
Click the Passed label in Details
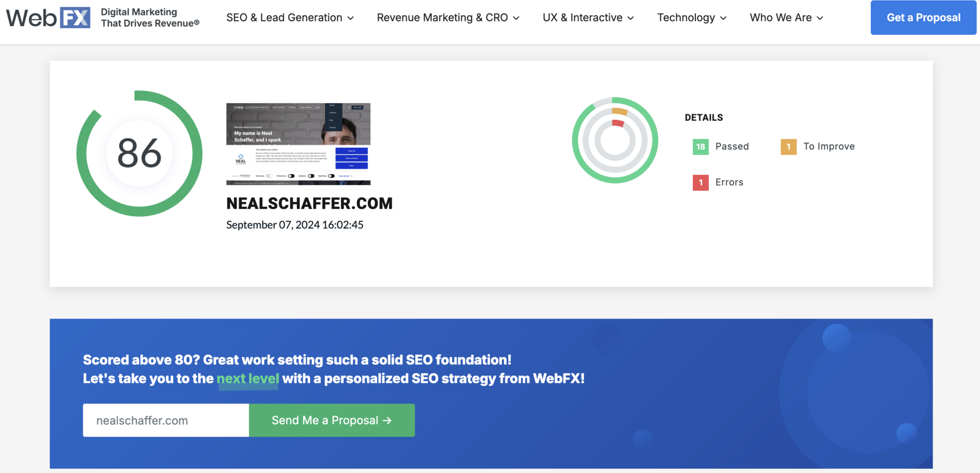tap(732, 147)
